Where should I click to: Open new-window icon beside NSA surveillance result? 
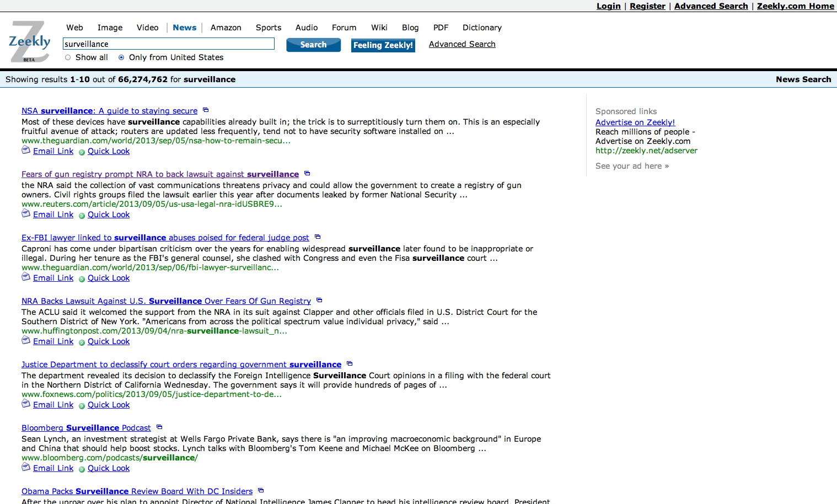(206, 110)
